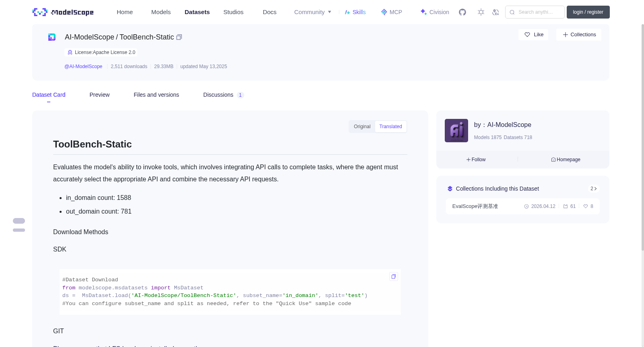The height and width of the screenshot is (347, 644).
Task: Go to the Home menu item
Action: 125,12
